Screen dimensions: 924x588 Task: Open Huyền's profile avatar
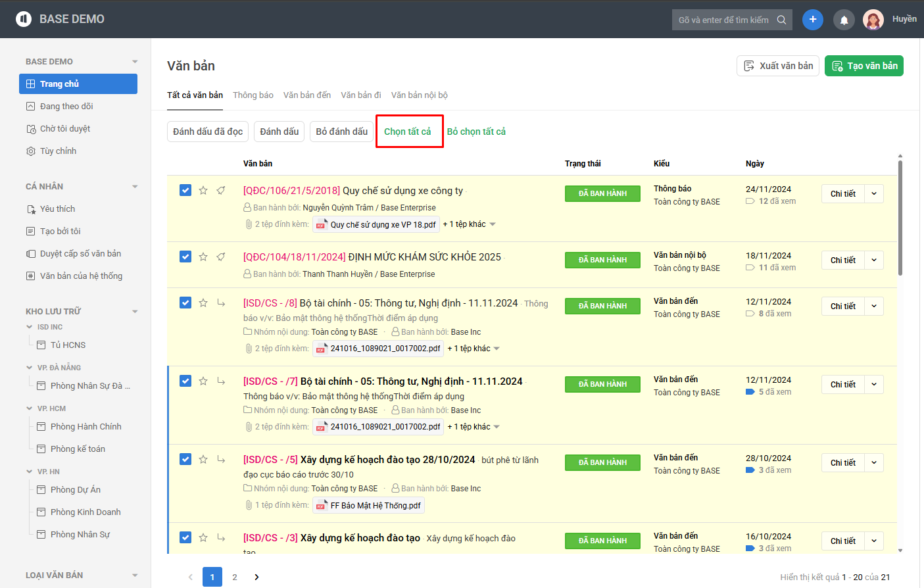(x=873, y=20)
